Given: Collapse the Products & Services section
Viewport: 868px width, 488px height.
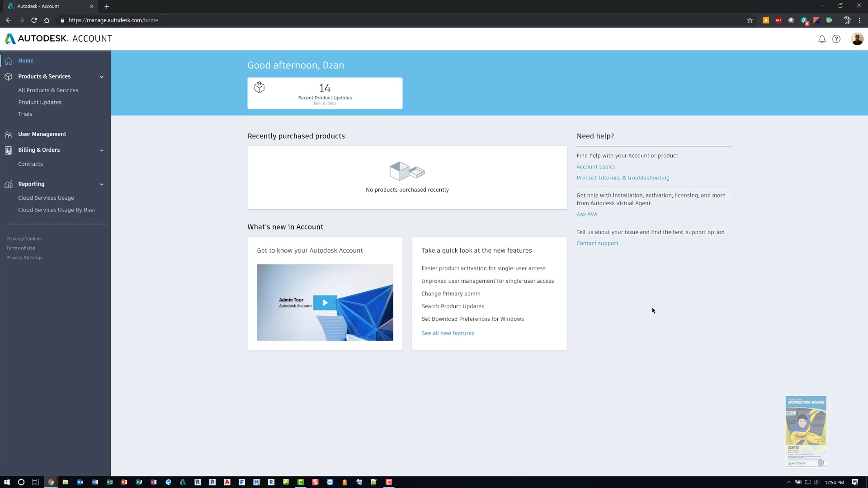Looking at the screenshot, I should [x=102, y=77].
